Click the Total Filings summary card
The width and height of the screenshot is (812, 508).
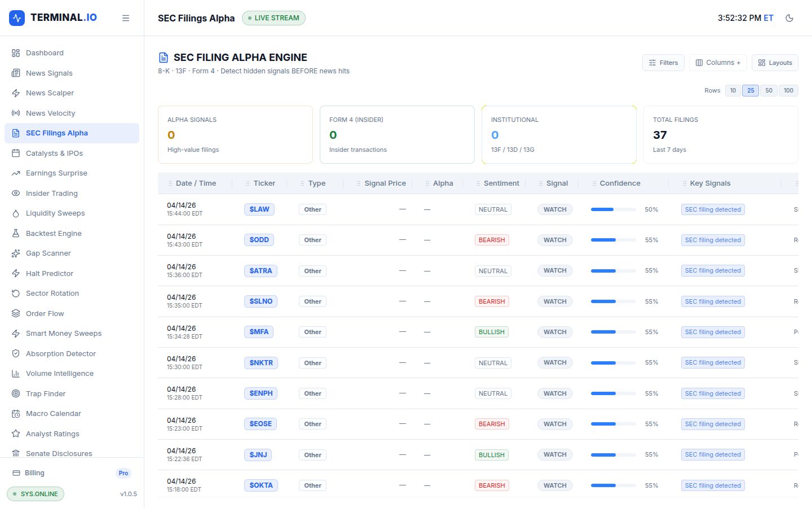click(x=721, y=135)
